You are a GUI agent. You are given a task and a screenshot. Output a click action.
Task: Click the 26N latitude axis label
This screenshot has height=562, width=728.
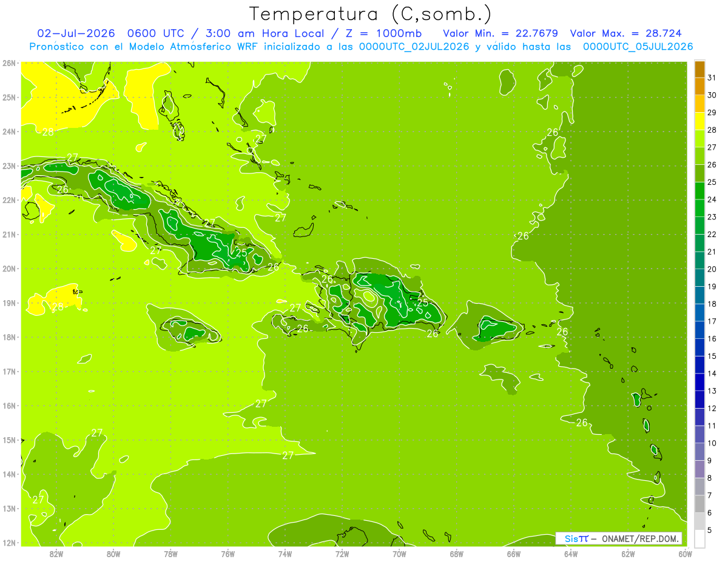tap(9, 63)
